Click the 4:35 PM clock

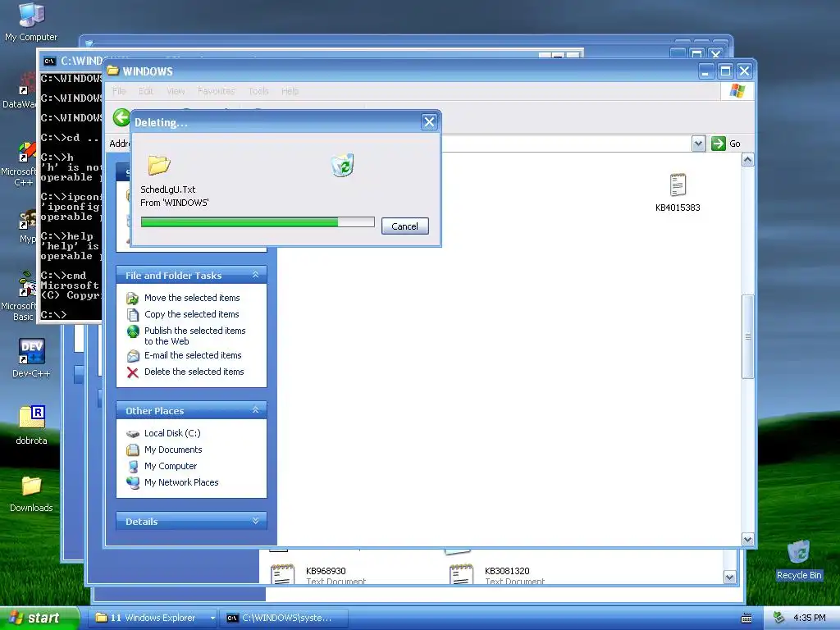point(810,618)
